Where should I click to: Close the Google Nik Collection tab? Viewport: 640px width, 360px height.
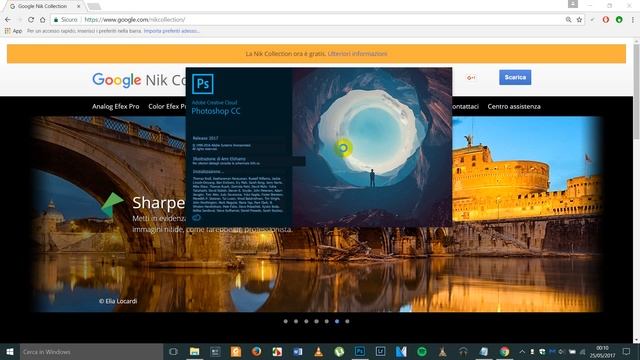pyautogui.click(x=79, y=6)
